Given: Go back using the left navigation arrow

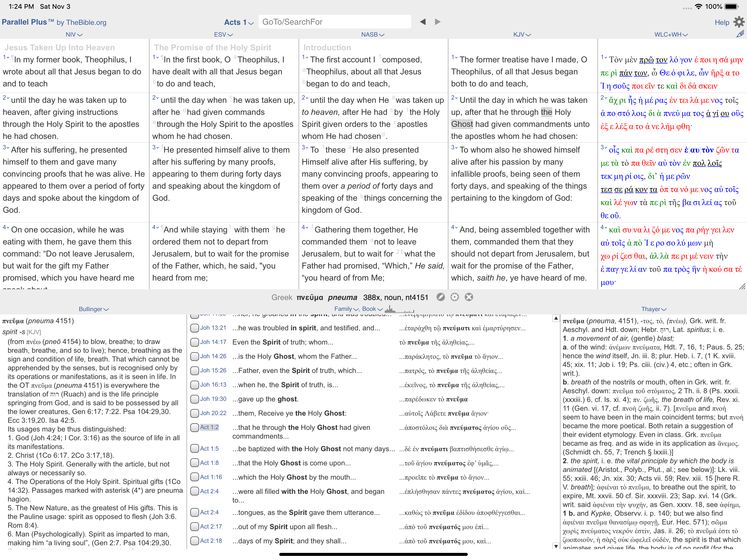Looking at the screenshot, I should coord(422,21).
